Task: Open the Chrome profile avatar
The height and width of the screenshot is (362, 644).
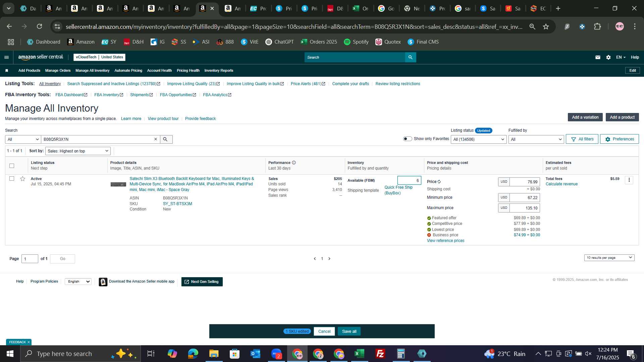Action: tap(620, 26)
